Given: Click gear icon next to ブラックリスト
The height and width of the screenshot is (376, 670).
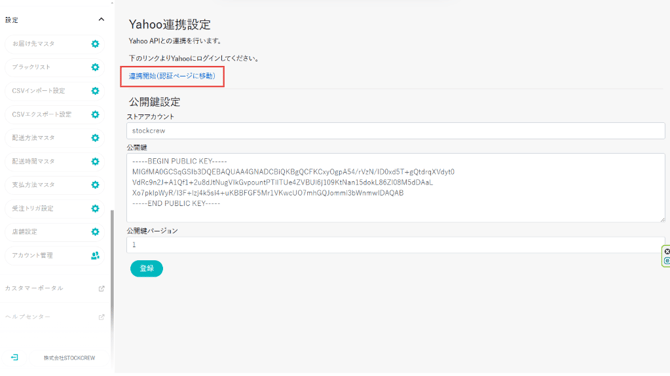Looking at the screenshot, I should [95, 67].
